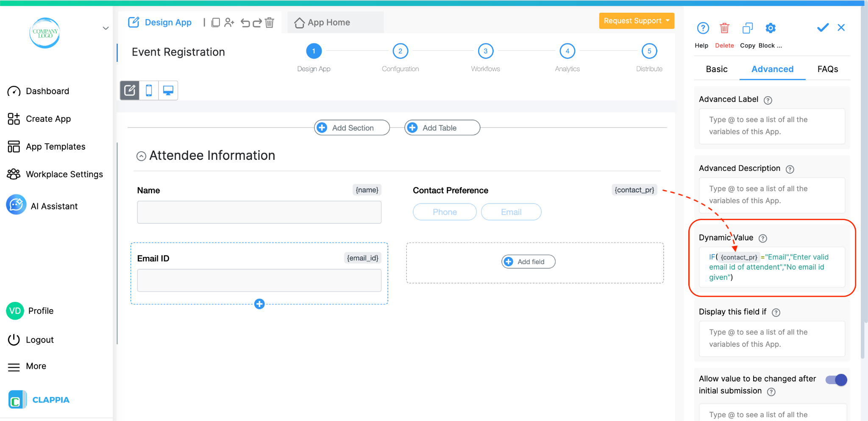This screenshot has height=421, width=868.
Task: Go to step 3 Workflows
Action: pos(486,51)
